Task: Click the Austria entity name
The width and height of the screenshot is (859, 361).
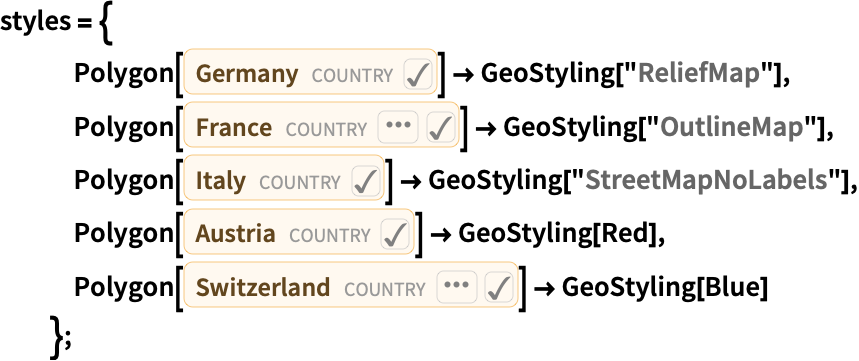Action: click(236, 234)
